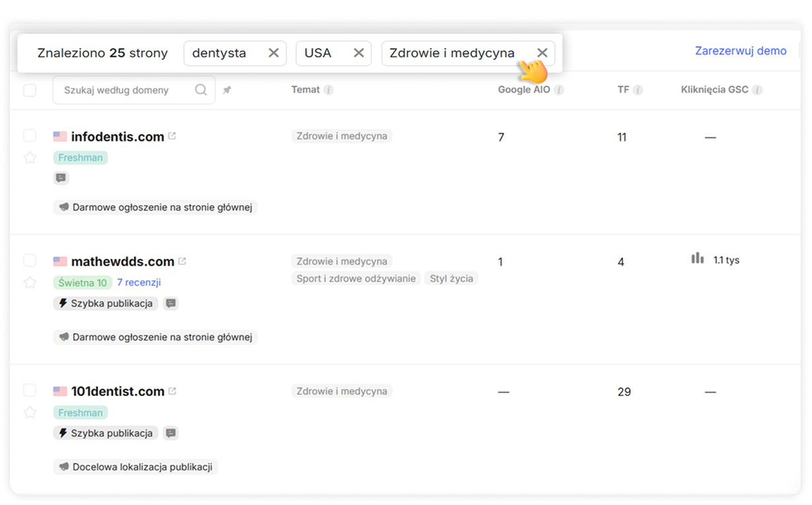Open mathewdds.com external link icon
The image size is (812, 505).
[182, 261]
